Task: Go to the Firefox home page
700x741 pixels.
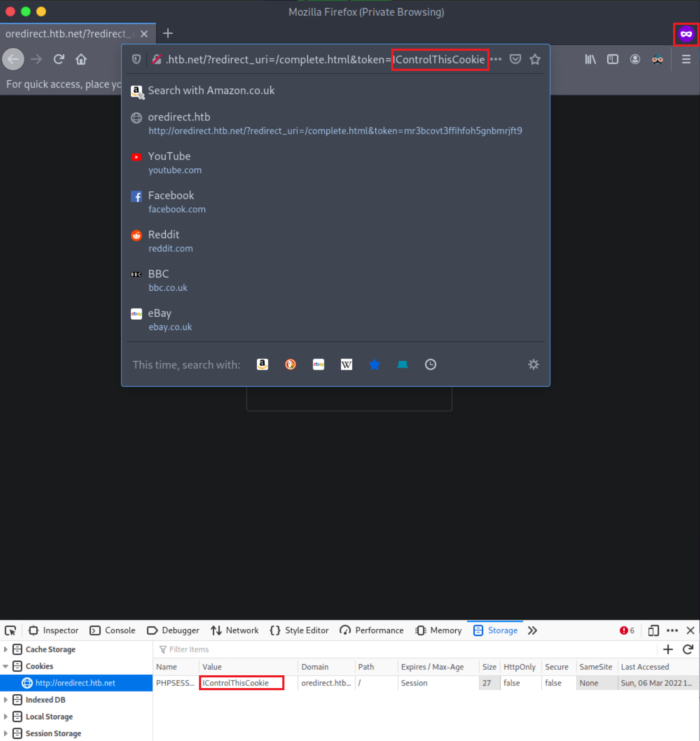Action: coord(81,59)
